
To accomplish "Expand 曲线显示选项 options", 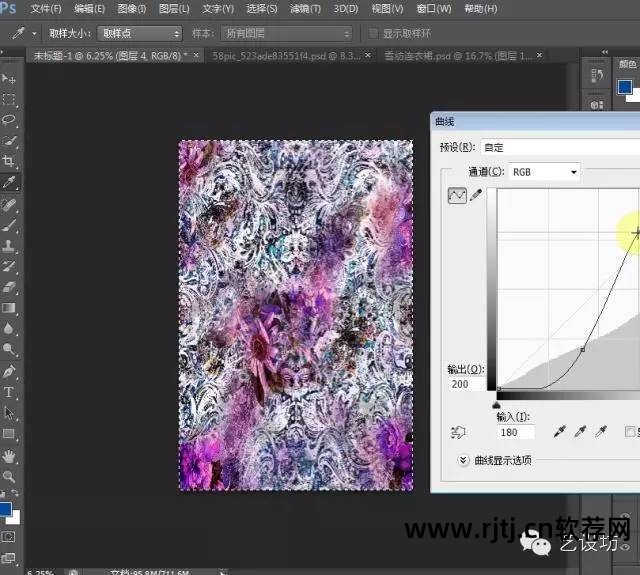I will coord(463,460).
